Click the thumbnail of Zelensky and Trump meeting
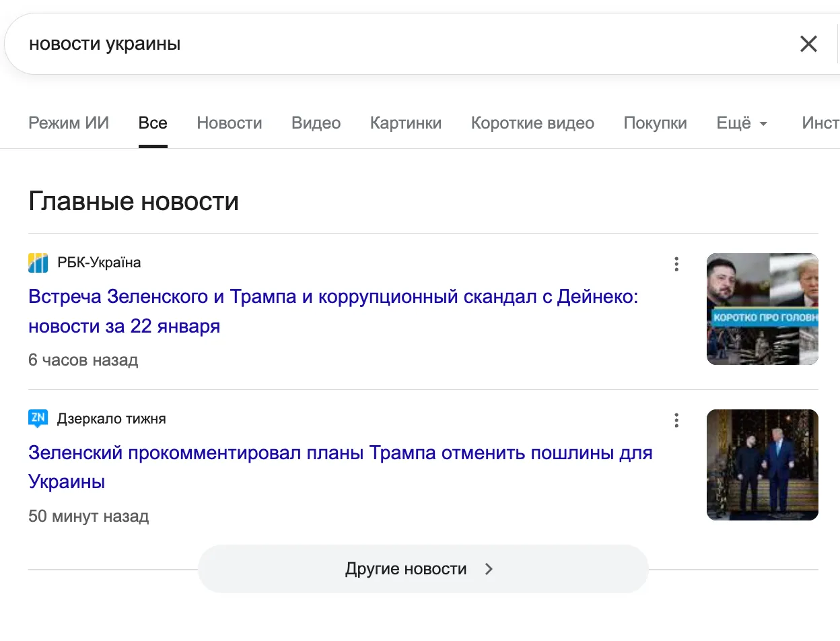 [762, 465]
